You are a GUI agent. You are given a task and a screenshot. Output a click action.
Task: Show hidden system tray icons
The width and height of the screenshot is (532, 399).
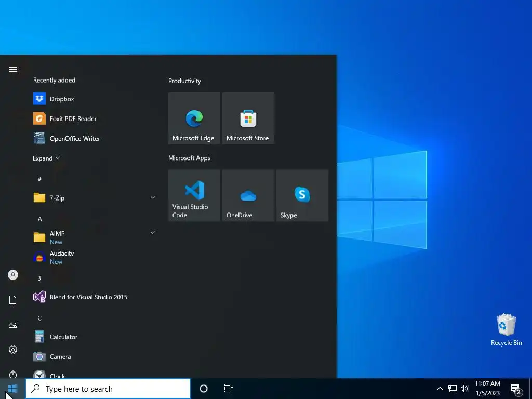[x=440, y=389]
